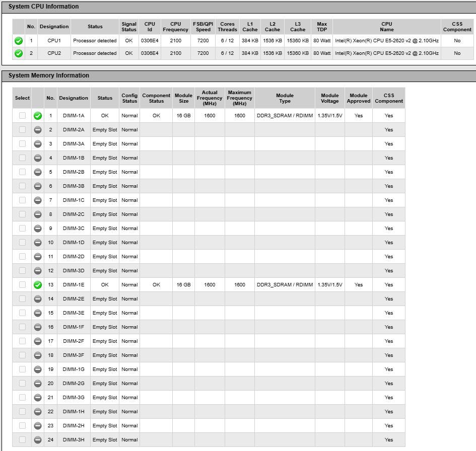Click the grey empty-slot icon for DIMM-1B
The height and width of the screenshot is (451, 476).
tap(38, 158)
